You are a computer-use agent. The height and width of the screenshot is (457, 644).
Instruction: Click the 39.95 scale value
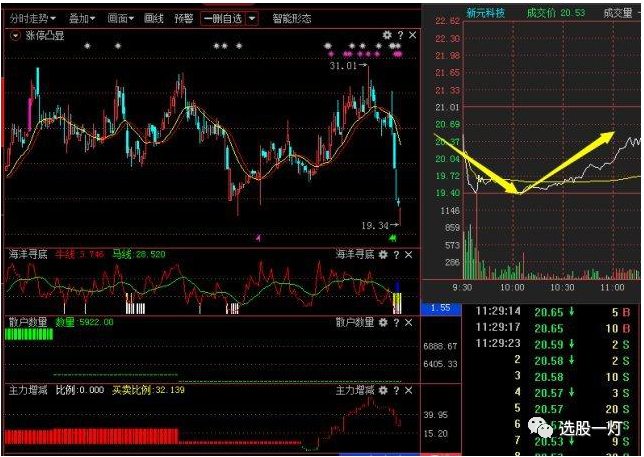tap(436, 415)
